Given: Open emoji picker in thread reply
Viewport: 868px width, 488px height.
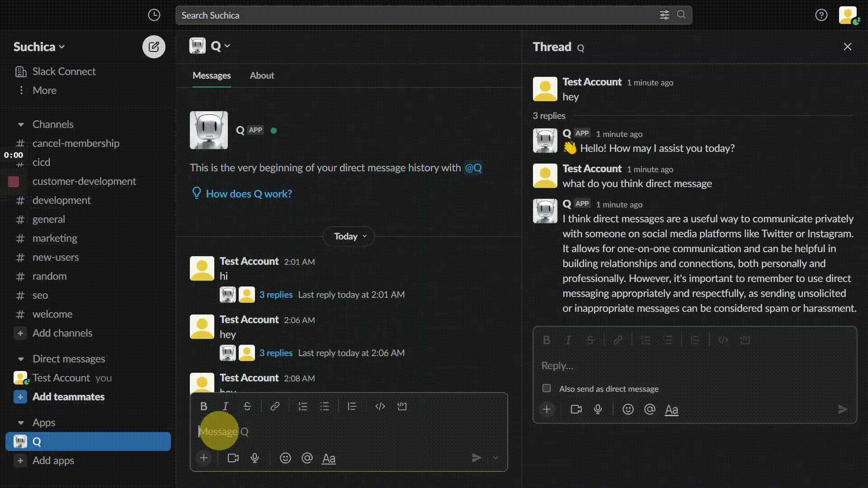Looking at the screenshot, I should click(x=628, y=409).
